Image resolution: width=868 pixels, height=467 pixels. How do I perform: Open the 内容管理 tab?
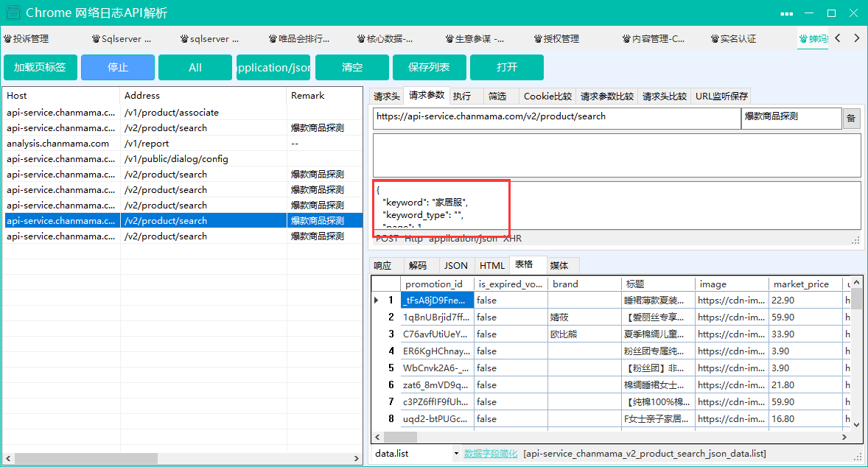(654, 39)
